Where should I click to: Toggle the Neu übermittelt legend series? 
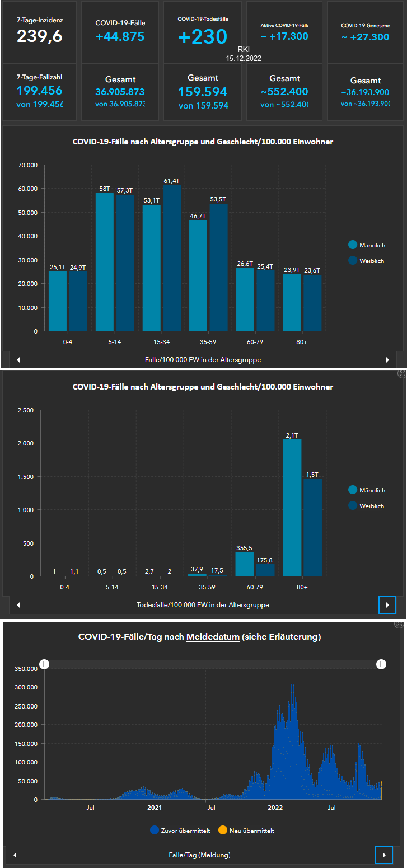pos(247,831)
